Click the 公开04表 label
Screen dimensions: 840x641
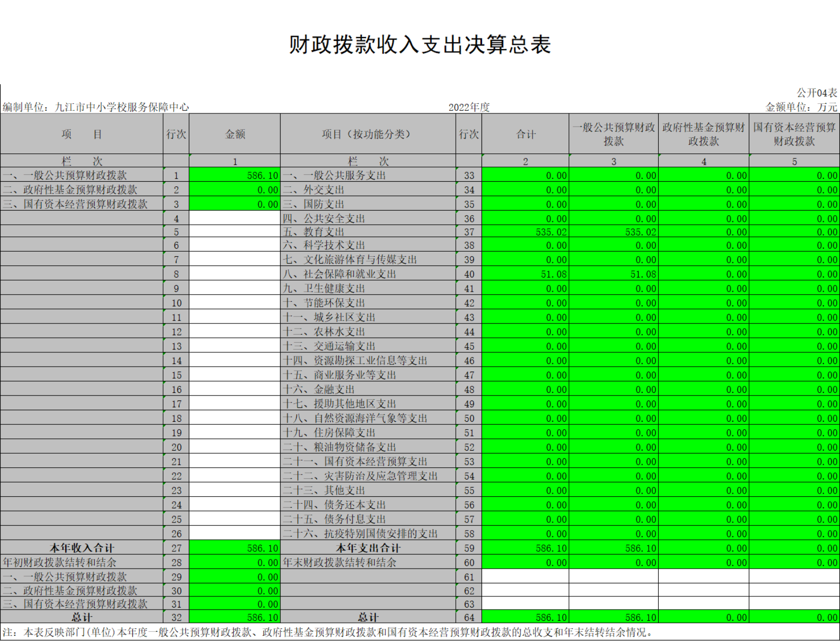pyautogui.click(x=817, y=93)
